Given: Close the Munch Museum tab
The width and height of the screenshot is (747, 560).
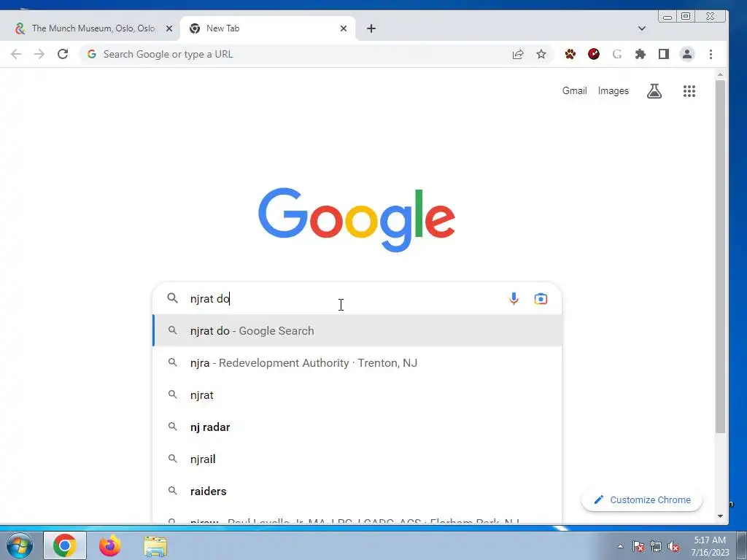Looking at the screenshot, I should [x=169, y=28].
